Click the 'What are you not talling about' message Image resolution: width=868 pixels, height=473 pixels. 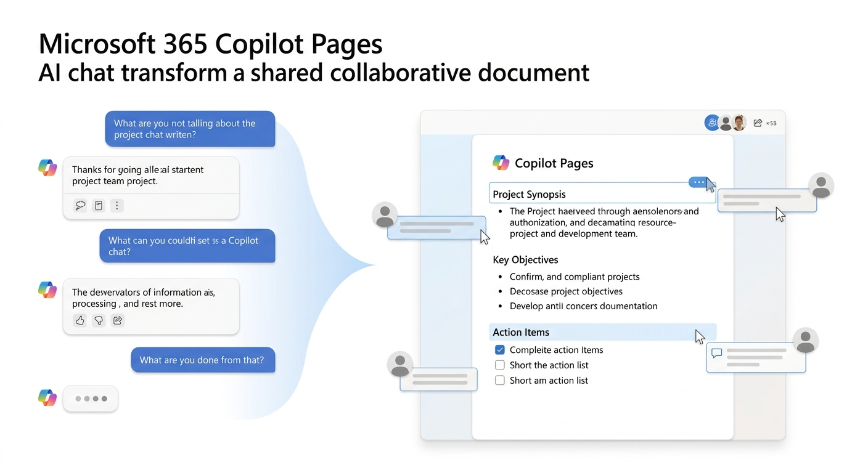click(x=190, y=129)
